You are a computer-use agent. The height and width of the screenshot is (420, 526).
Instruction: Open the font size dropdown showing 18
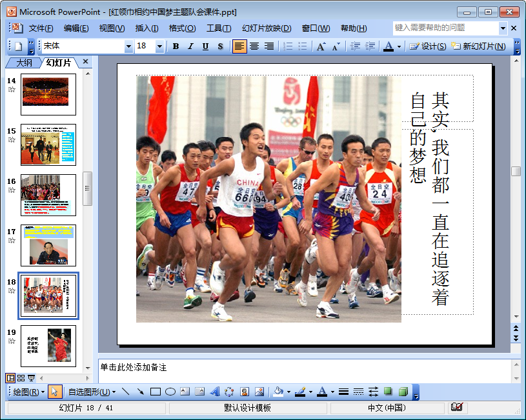[x=159, y=46]
